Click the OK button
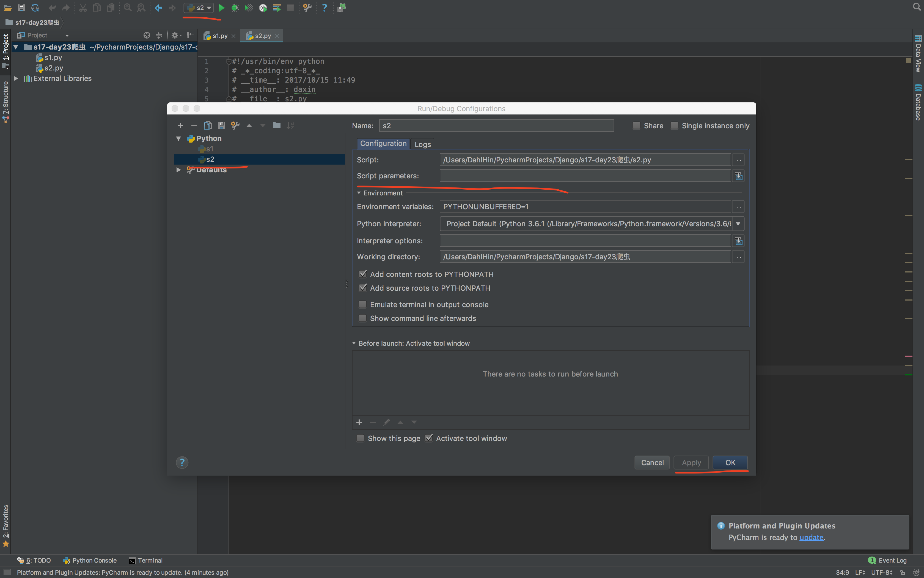This screenshot has width=924, height=578. (730, 463)
